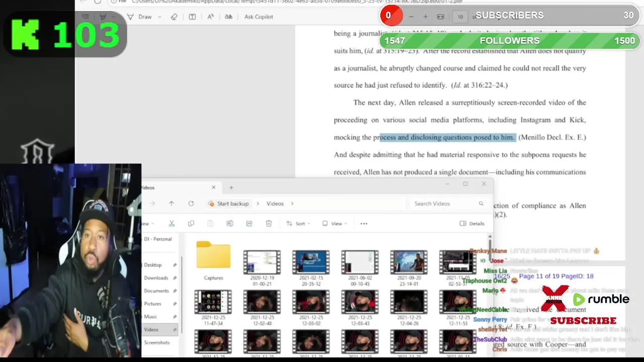Click the PDF page number field
The image size is (644, 362).
click(x=460, y=17)
